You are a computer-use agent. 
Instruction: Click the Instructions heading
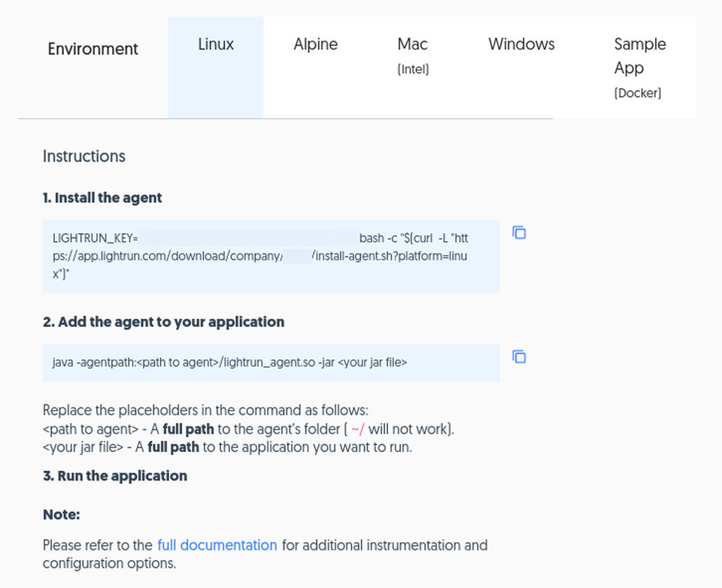pos(83,156)
